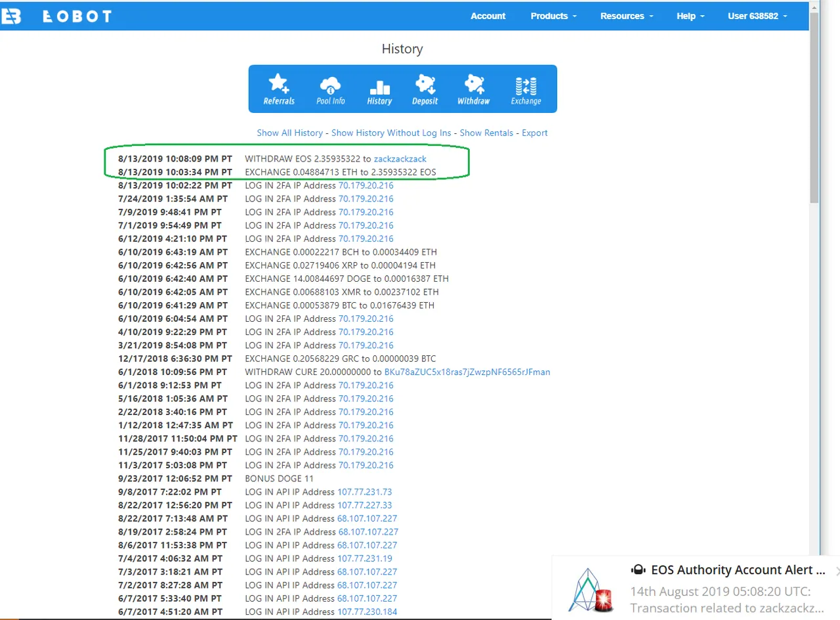Click IP 107.77.230.184 link
The height and width of the screenshot is (620, 840).
[x=367, y=611]
